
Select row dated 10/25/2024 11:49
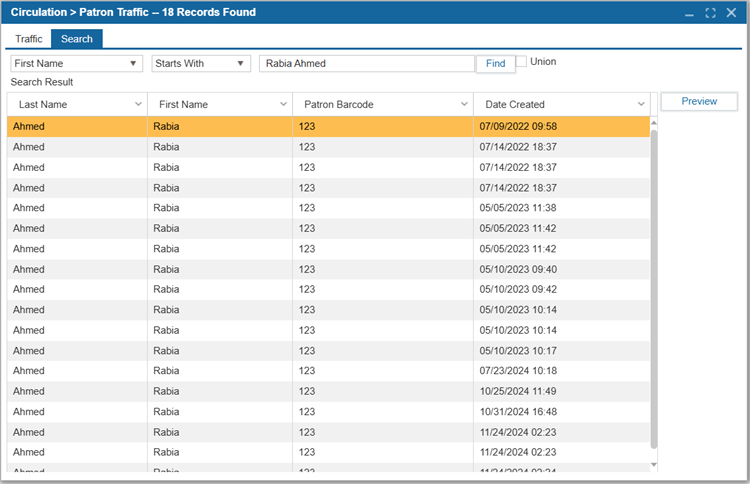[328, 391]
